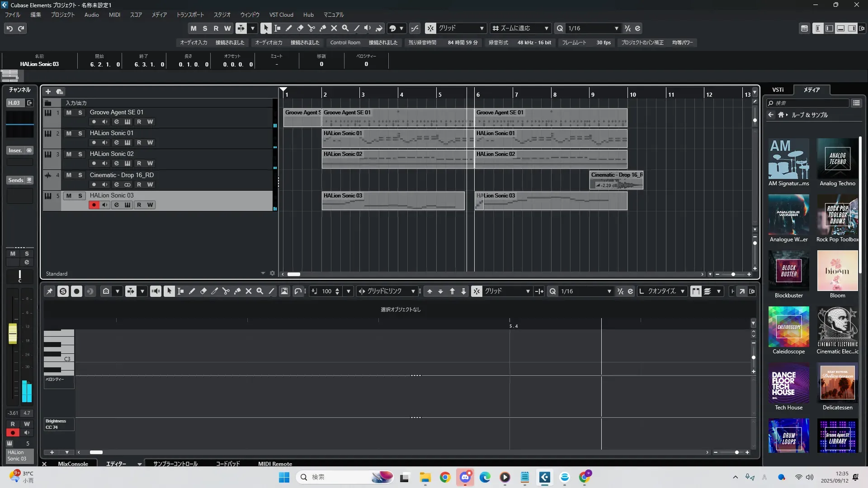
Task: Open the グリッド snap type dropdown in top toolbar
Action: pos(481,28)
